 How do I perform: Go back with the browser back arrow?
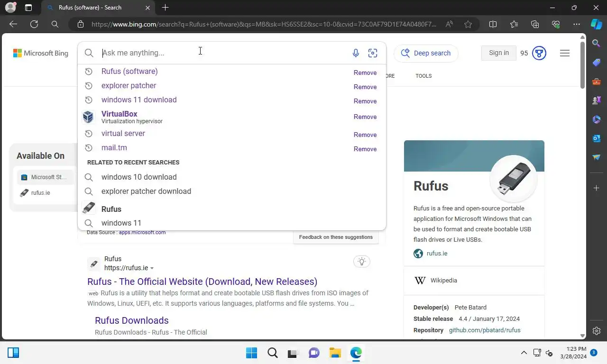coord(13,24)
